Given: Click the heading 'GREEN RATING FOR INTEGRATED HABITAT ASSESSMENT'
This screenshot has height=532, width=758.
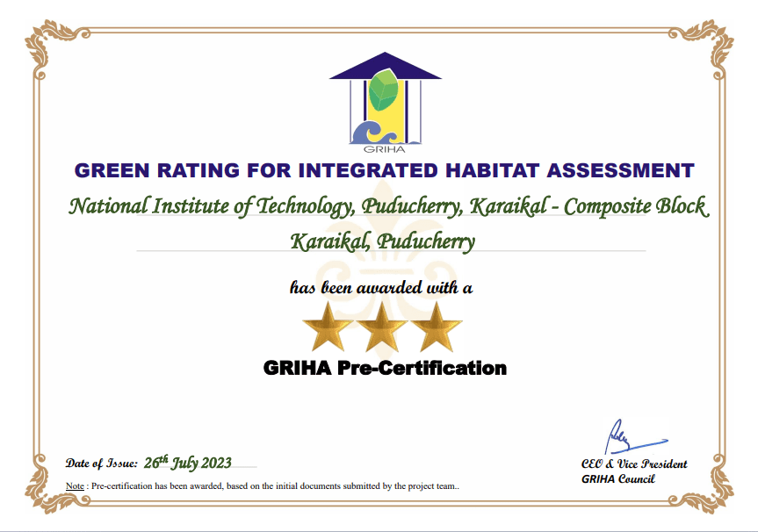Looking at the screenshot, I should tap(385, 170).
